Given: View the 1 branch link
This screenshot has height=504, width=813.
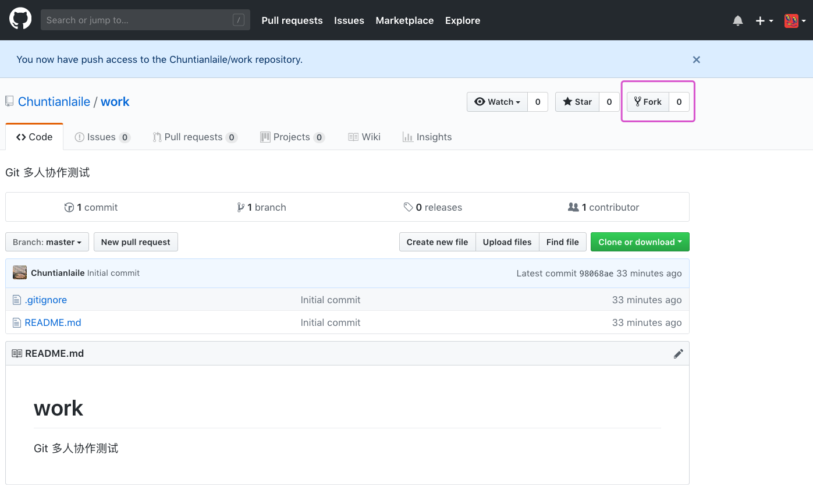Looking at the screenshot, I should 261,207.
